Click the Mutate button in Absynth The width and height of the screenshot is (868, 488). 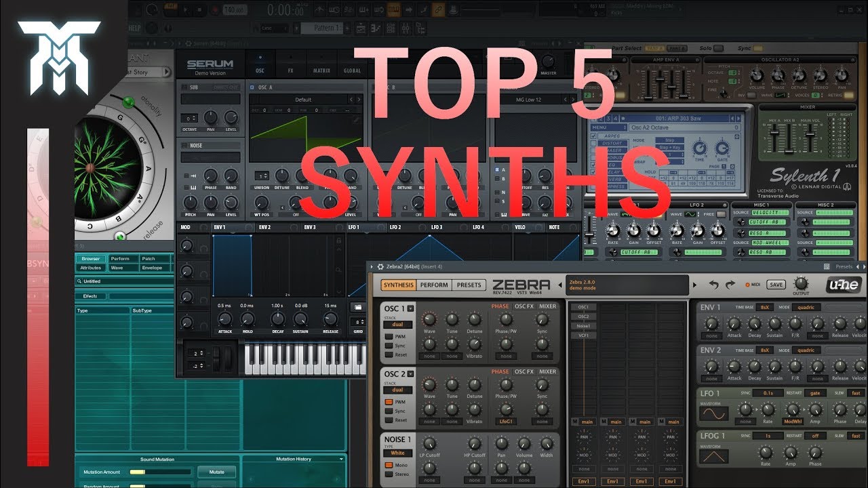(216, 472)
